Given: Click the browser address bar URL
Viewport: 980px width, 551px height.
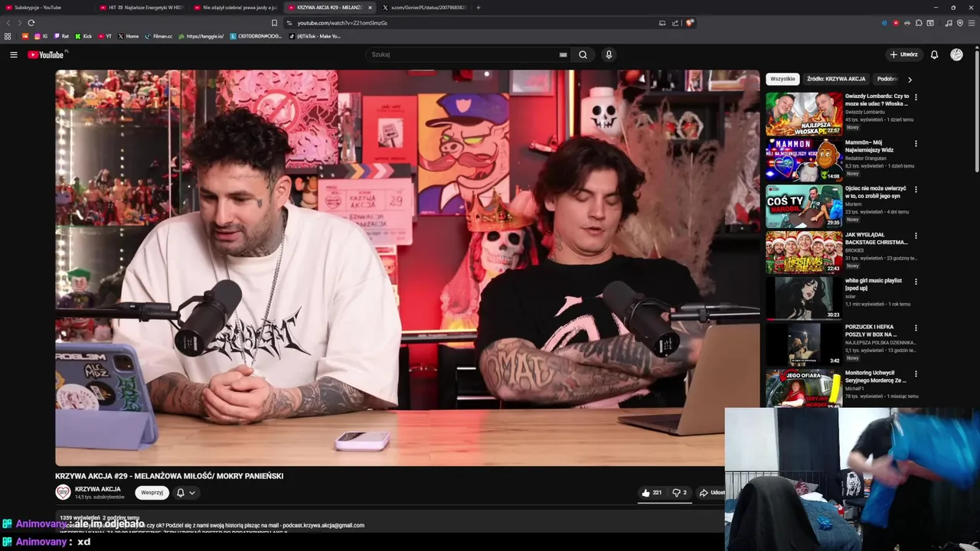Looking at the screenshot, I should pyautogui.click(x=342, y=23).
